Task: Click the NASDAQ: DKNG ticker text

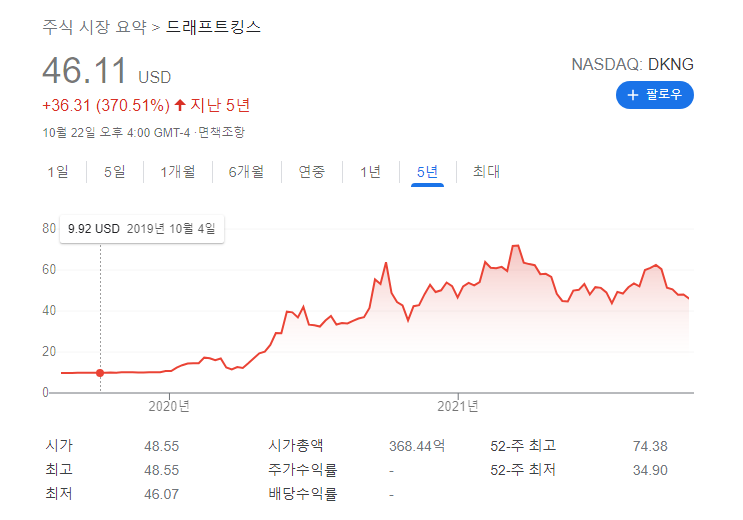Action: coord(632,64)
